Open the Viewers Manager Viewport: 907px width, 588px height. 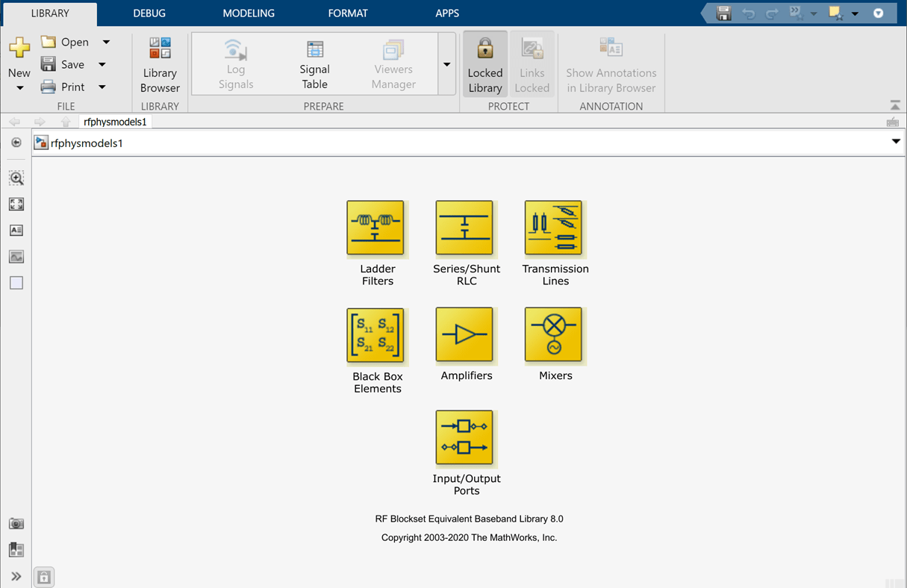click(x=393, y=64)
